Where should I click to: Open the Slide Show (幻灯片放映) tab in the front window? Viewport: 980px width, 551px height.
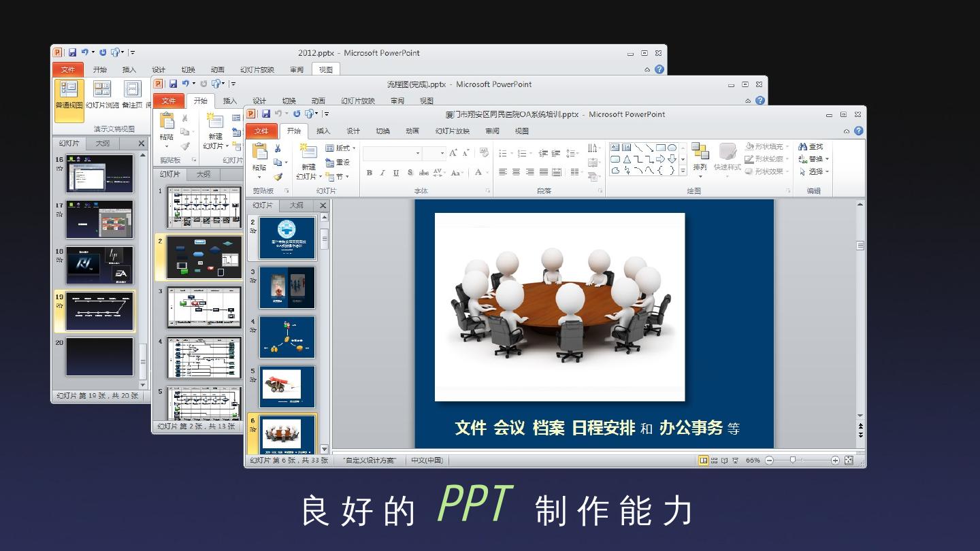[x=453, y=131]
